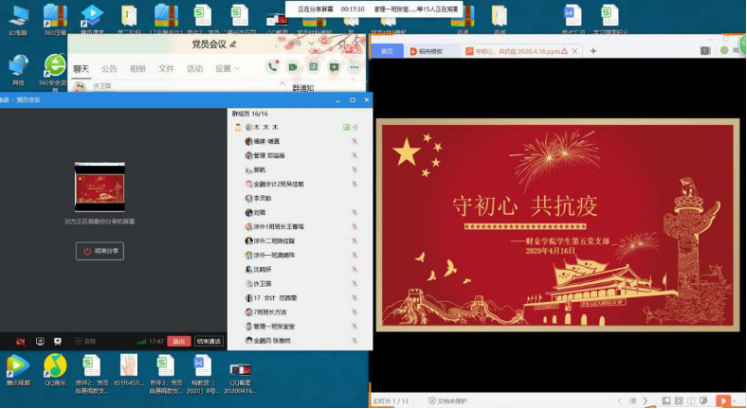Click muted mic icon beside 刘璐

coord(354,212)
